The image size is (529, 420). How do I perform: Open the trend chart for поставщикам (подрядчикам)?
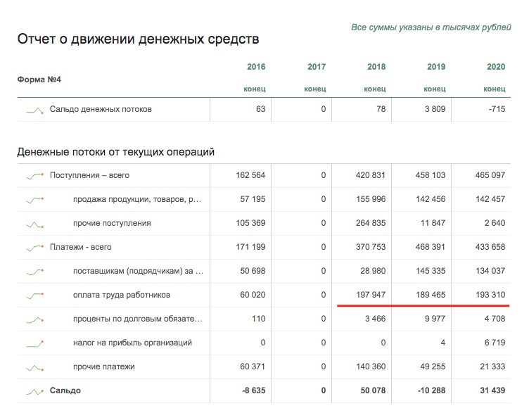(34, 272)
